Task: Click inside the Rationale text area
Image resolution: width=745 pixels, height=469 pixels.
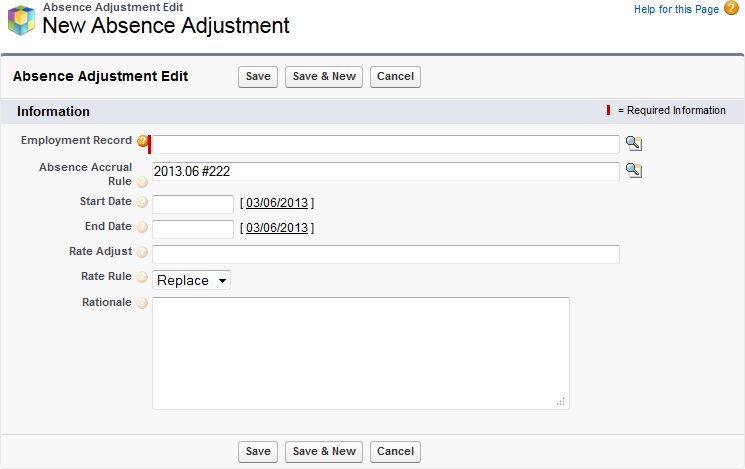Action: (360, 352)
